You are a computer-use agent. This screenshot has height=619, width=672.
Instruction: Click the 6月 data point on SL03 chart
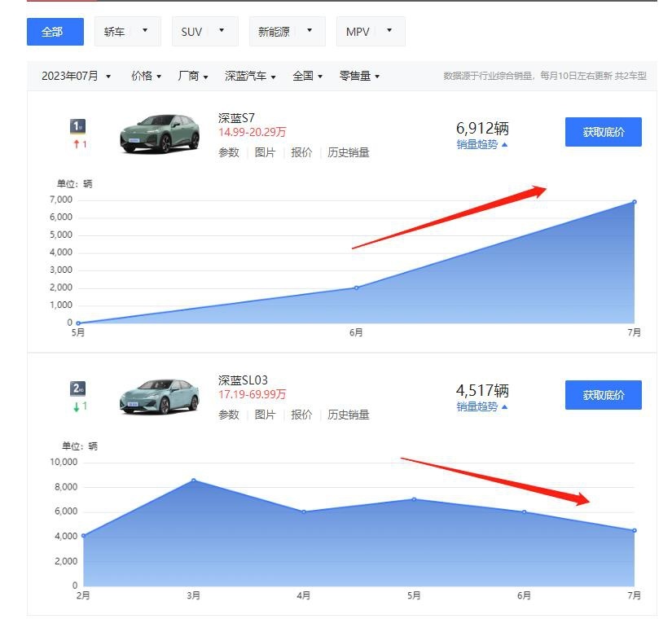point(524,511)
